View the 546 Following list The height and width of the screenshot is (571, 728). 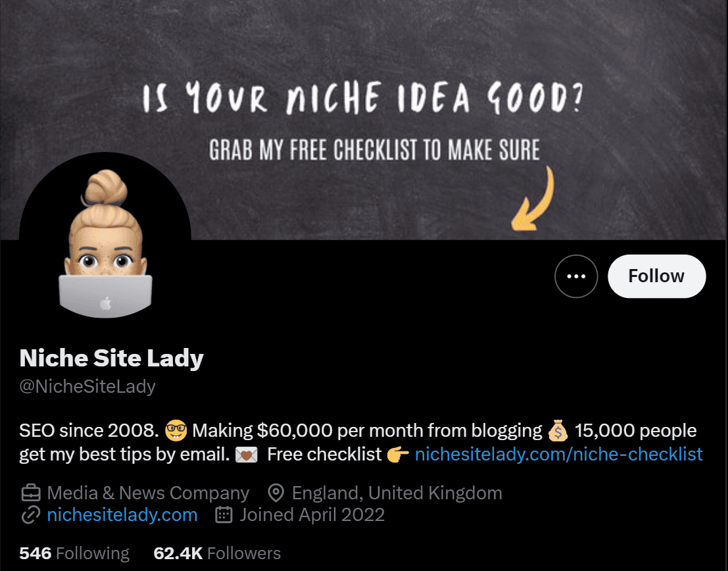pos(74,553)
